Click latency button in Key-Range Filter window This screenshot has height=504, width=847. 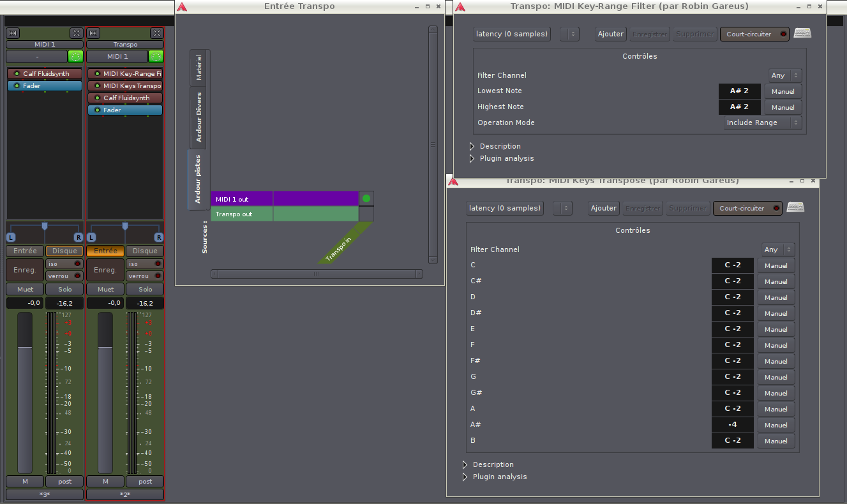[512, 34]
